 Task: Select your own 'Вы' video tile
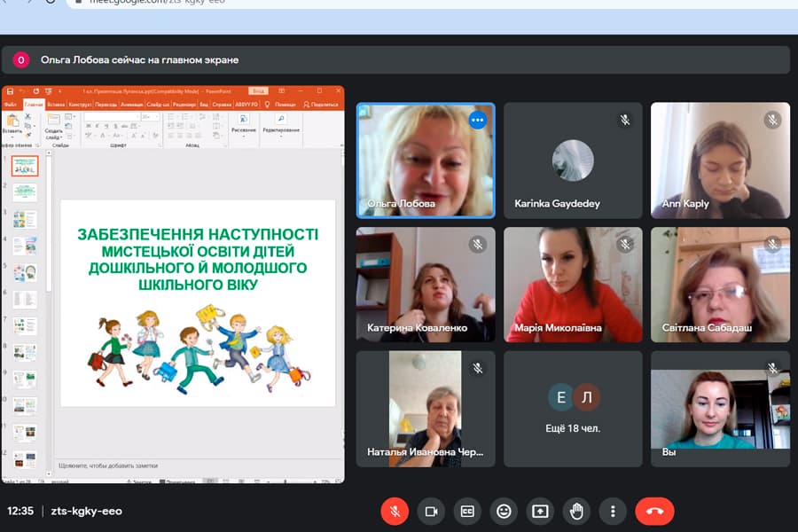tap(721, 409)
